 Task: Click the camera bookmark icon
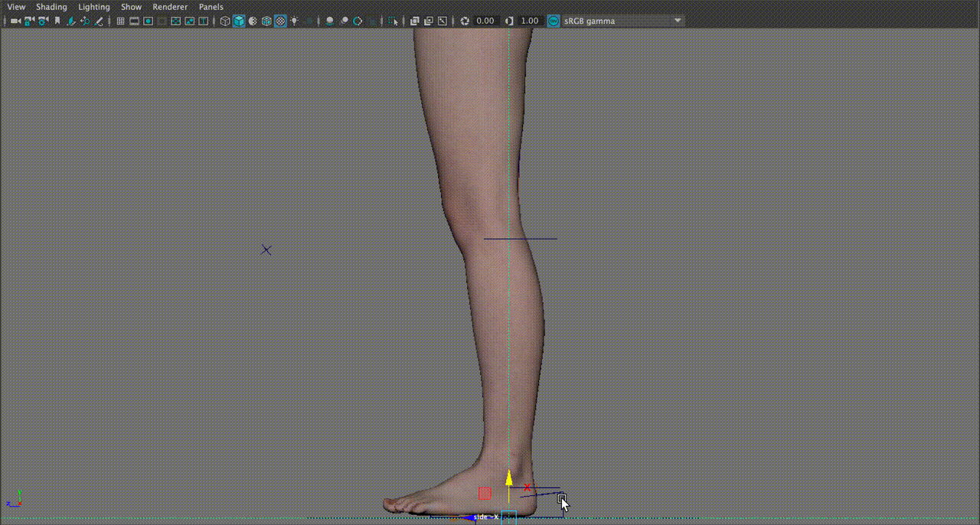[x=57, y=21]
